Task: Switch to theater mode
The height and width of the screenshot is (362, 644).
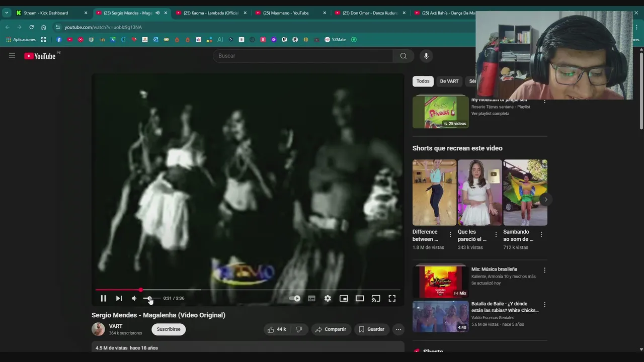Action: tap(360, 298)
